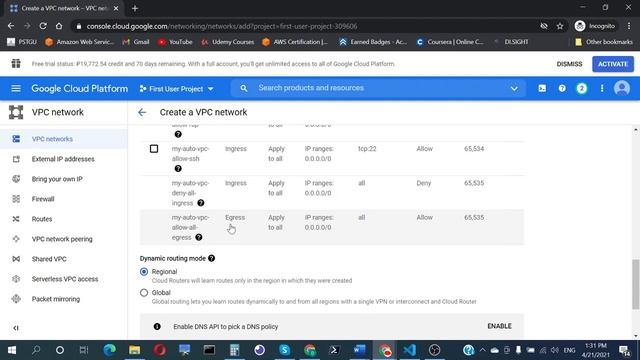Click Egress direction in allow-all-egress row

coord(235,218)
